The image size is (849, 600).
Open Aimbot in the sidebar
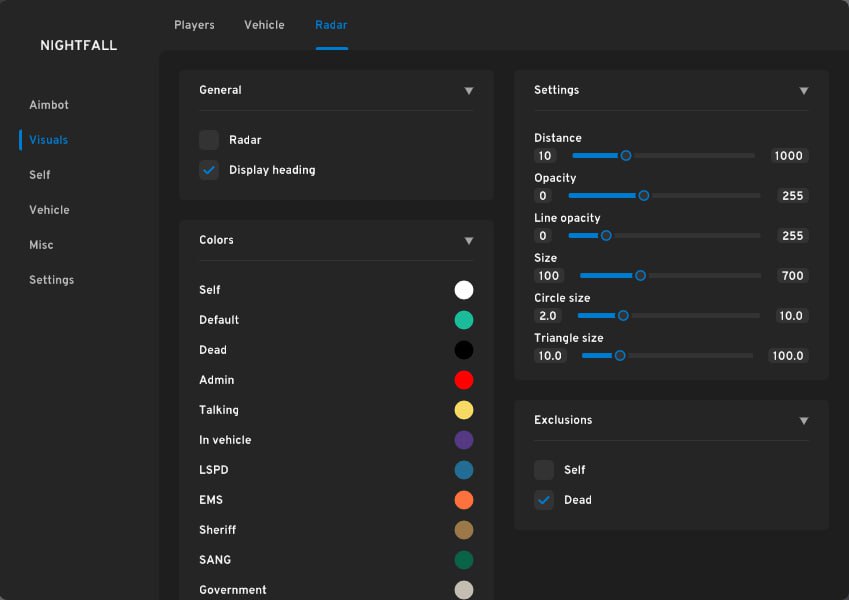tap(49, 105)
